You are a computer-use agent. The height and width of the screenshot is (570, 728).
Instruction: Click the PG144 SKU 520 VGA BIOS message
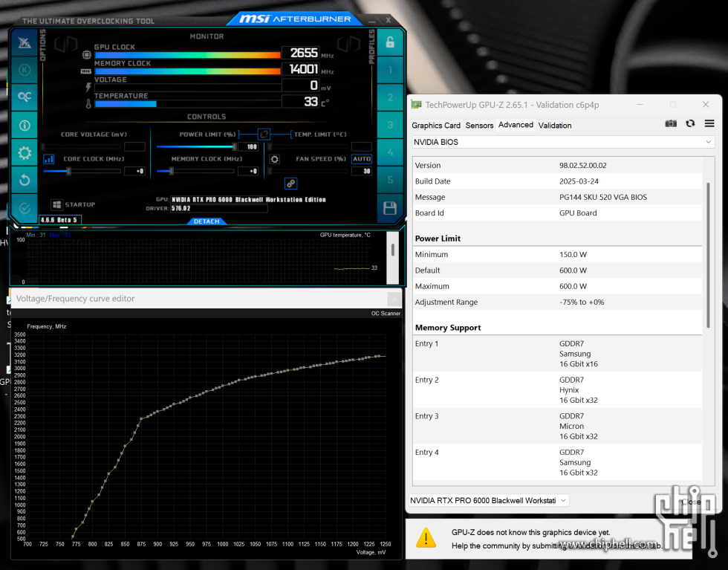coord(602,197)
